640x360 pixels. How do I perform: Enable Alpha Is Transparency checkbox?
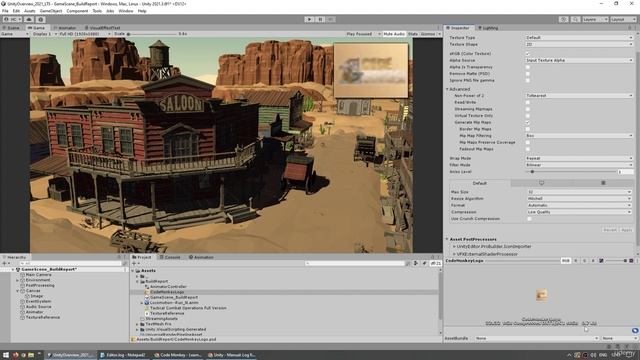point(528,67)
